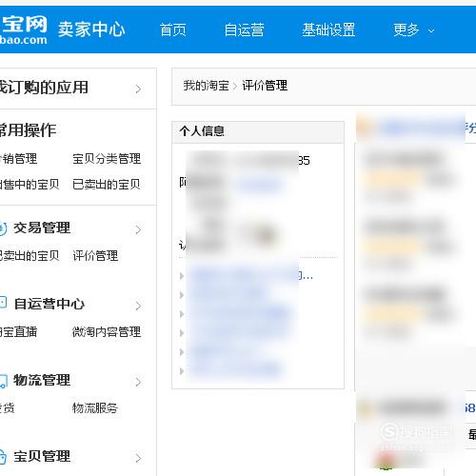Click the 交易管理 sidebar heading
476x476 pixels.
[42, 228]
